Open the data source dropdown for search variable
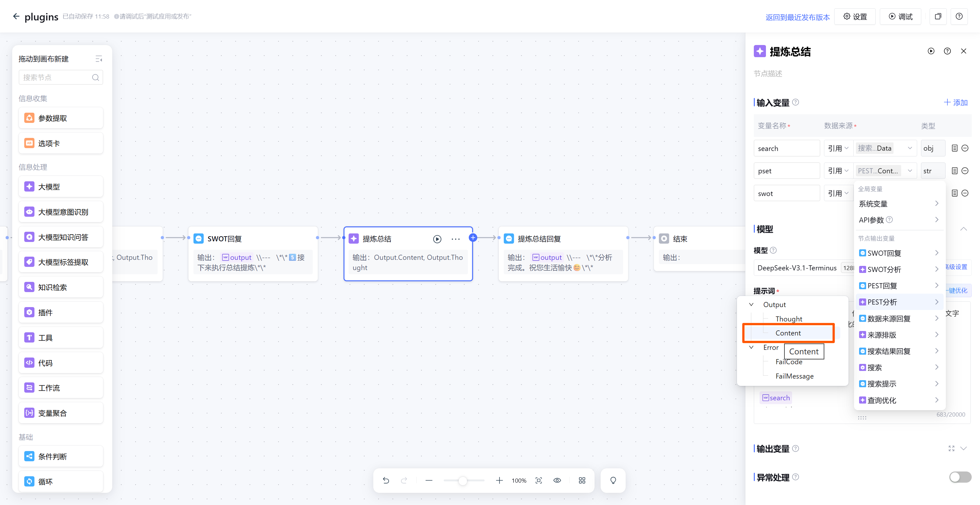 885,148
